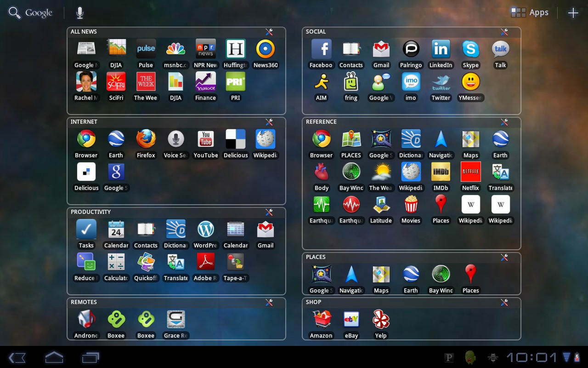Image resolution: width=588 pixels, height=368 pixels.
Task: Open Bay Wind radar in Places
Action: click(441, 274)
